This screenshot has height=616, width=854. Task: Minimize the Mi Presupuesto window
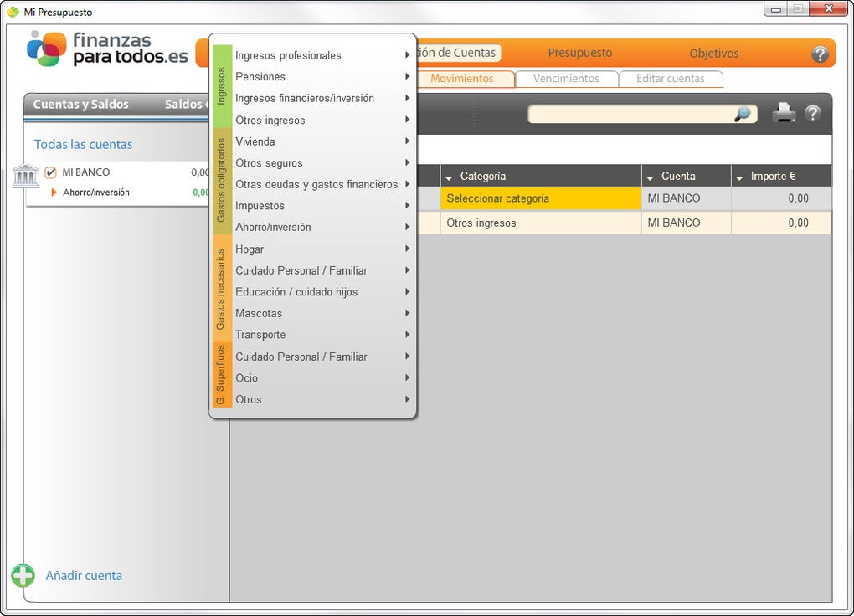click(776, 8)
